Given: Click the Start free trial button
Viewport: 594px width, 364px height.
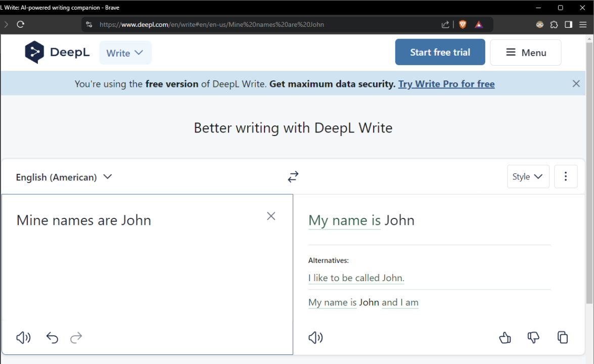Looking at the screenshot, I should (x=440, y=52).
